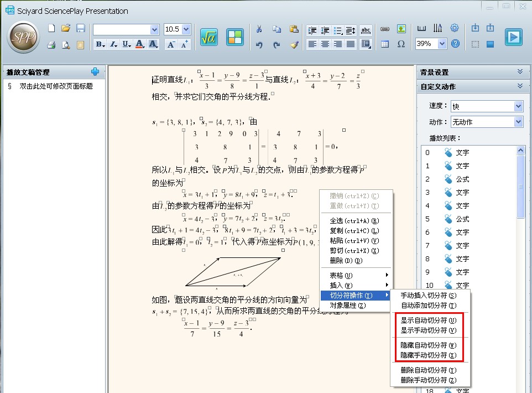Open a file using the folder icon
Image resolution: width=532 pixels, height=393 pixels.
[x=66, y=28]
